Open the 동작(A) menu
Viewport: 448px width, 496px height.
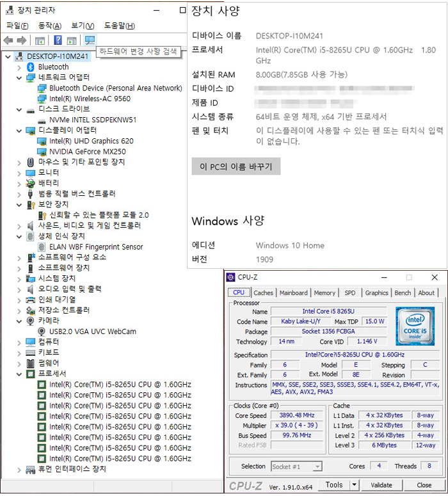pos(50,26)
